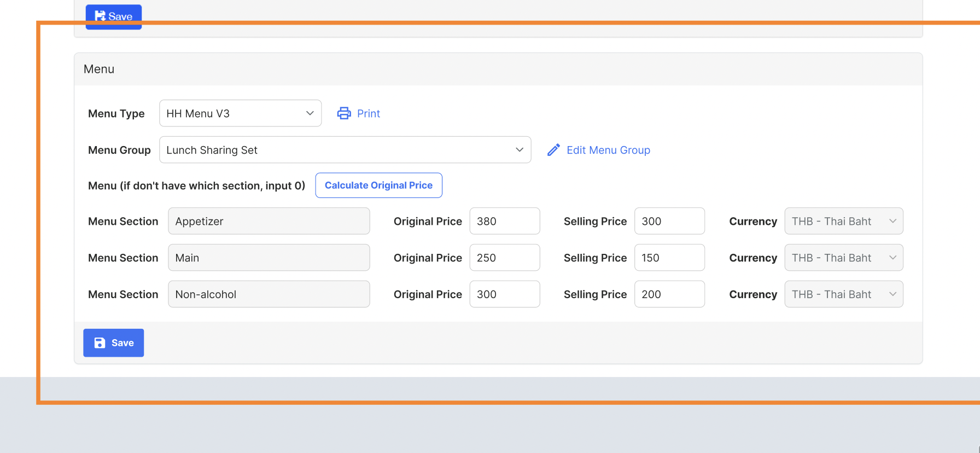Open the Edit Menu Group link

click(x=608, y=150)
